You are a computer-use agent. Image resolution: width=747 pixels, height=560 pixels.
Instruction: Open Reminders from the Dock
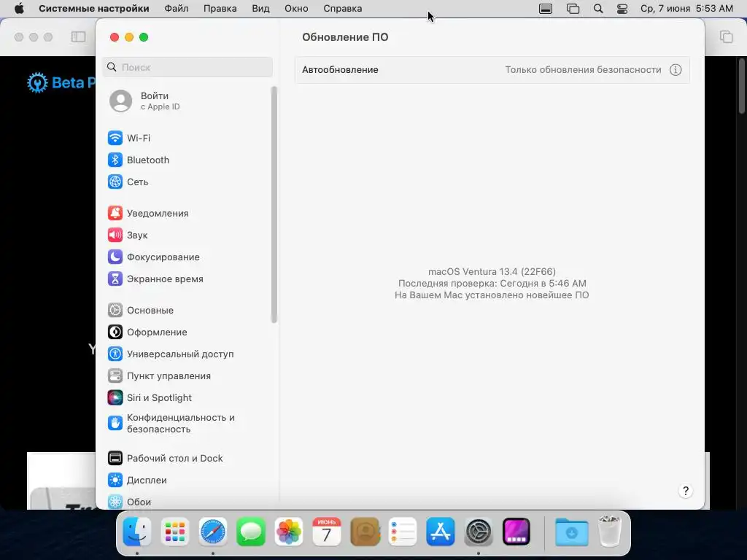click(403, 532)
